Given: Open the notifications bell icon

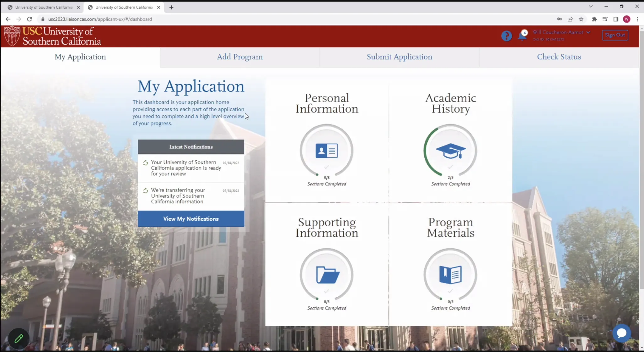Looking at the screenshot, I should coord(522,36).
